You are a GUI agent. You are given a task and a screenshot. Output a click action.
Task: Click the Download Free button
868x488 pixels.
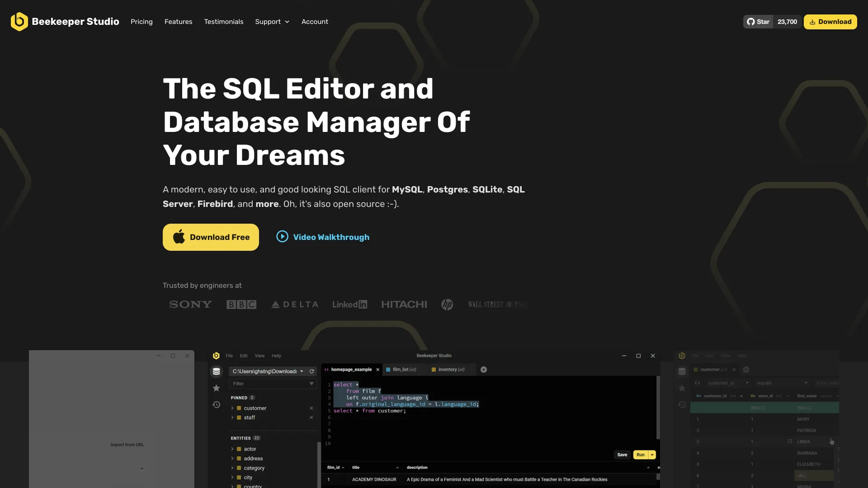pyautogui.click(x=211, y=237)
